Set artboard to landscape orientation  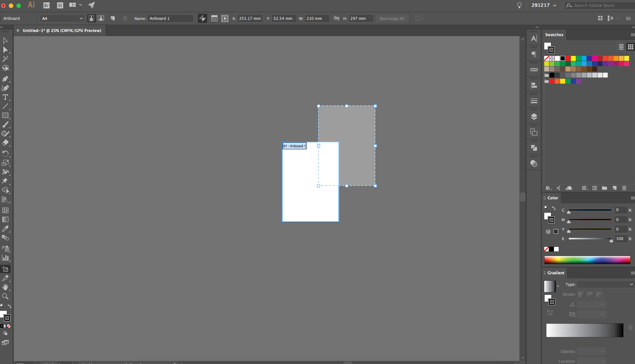tap(101, 19)
